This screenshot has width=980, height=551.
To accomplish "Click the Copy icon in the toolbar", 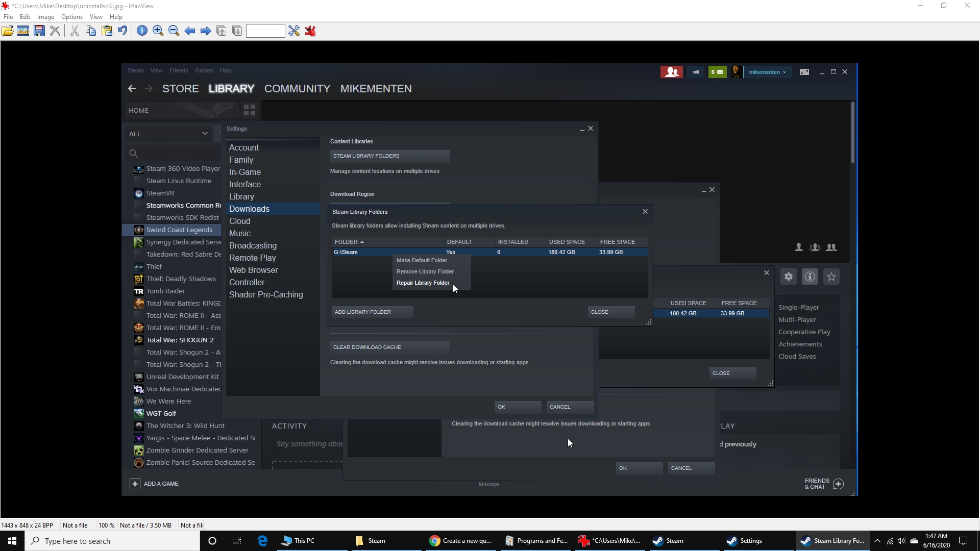I will (91, 31).
